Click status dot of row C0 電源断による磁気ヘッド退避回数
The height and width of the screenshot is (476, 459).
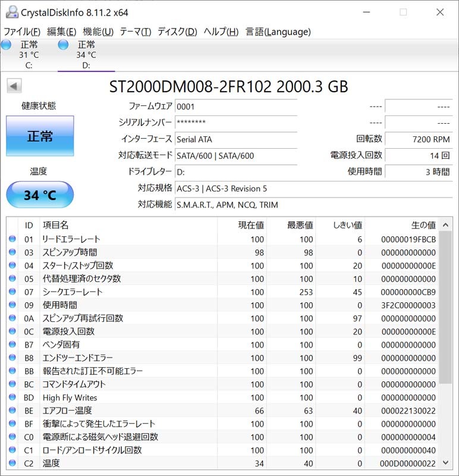coord(12,437)
